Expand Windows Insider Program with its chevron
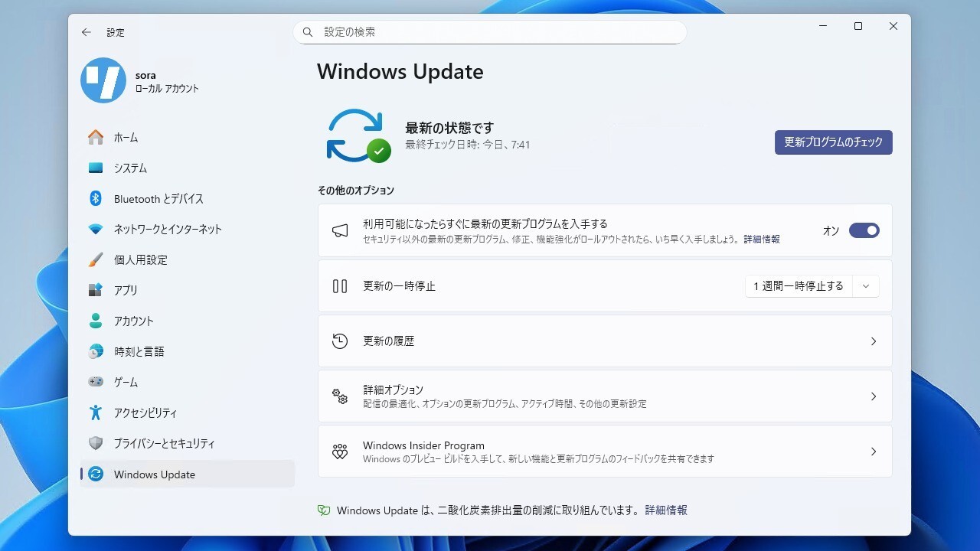 874,452
